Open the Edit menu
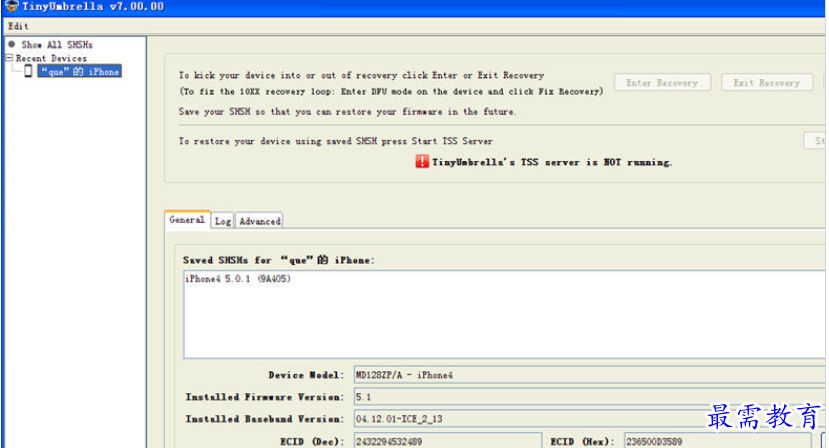 click(18, 26)
